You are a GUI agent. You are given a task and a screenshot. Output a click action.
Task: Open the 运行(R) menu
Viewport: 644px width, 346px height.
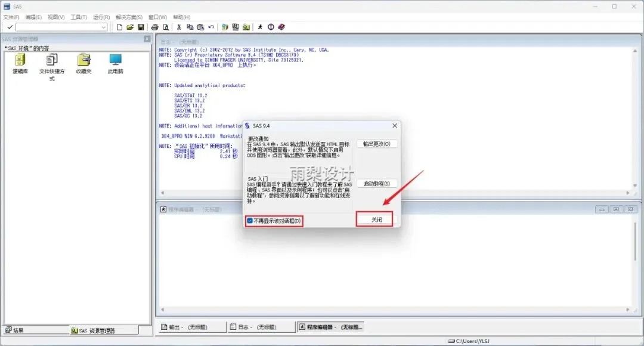101,17
